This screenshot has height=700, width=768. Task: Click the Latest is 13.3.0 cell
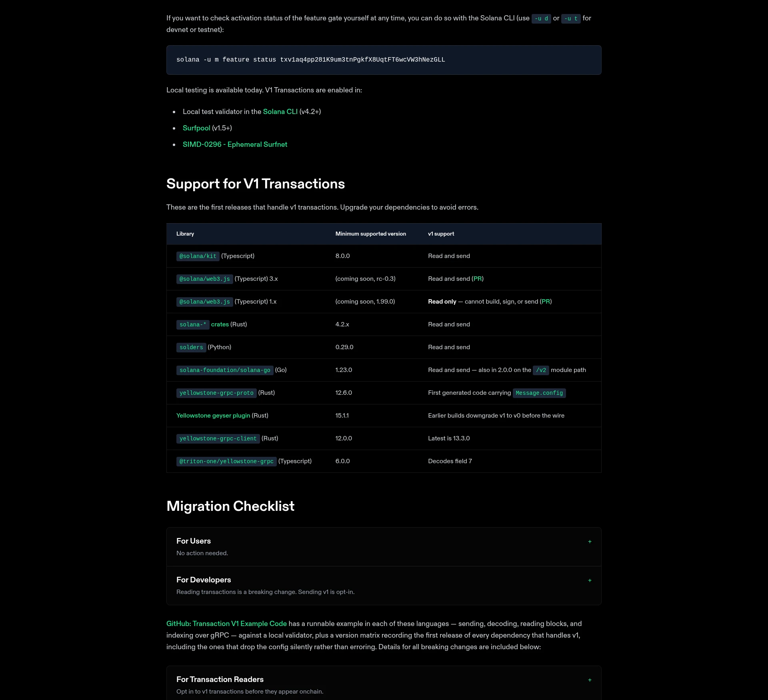[449, 438]
